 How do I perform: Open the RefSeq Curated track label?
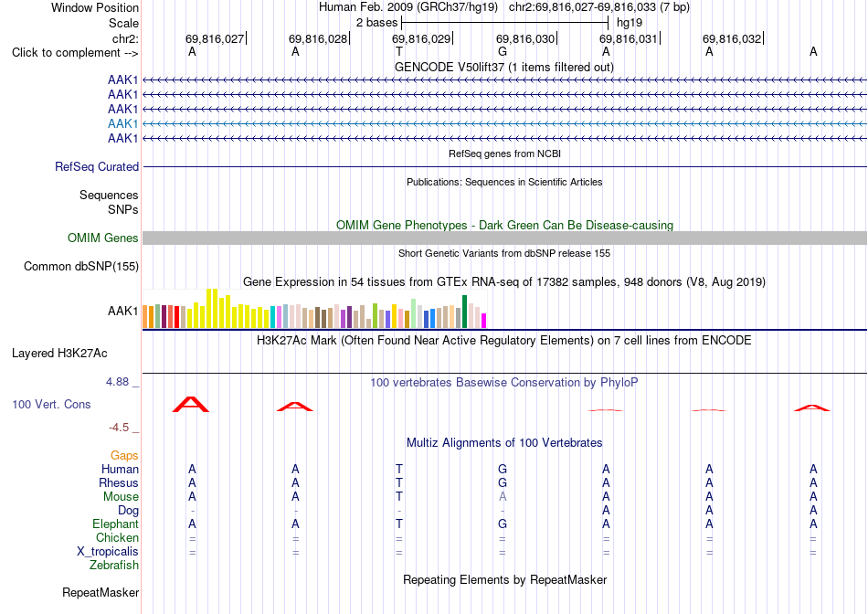97,166
